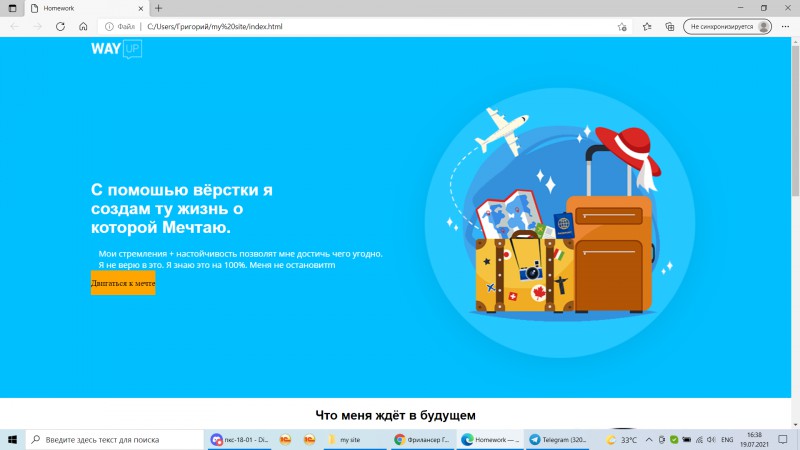800x450 pixels.
Task: Open a new tab with plus
Action: coord(159,8)
